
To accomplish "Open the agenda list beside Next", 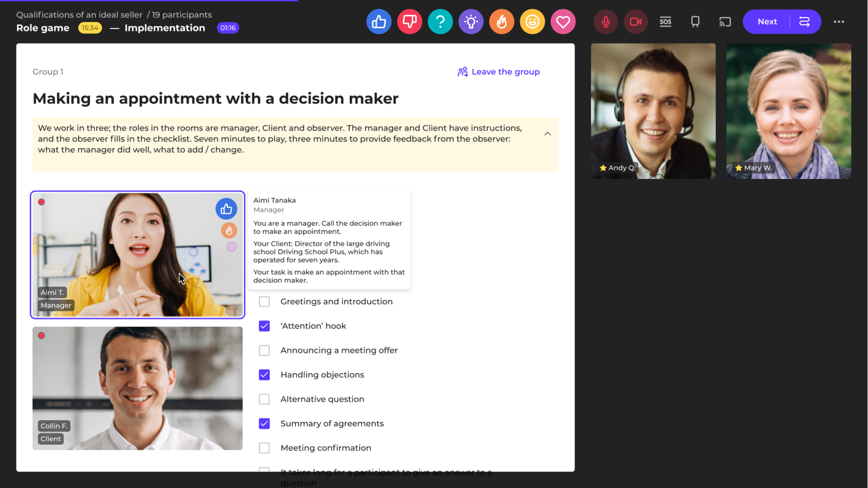I will [804, 22].
